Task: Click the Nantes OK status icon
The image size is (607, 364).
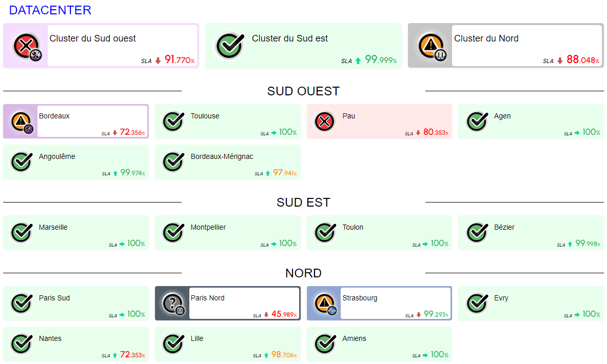Action: pyautogui.click(x=21, y=344)
